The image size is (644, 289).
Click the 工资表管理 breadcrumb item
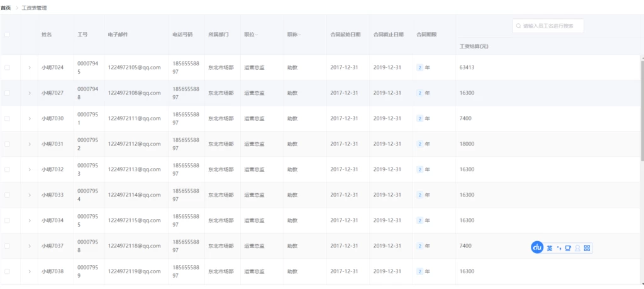tap(34, 8)
